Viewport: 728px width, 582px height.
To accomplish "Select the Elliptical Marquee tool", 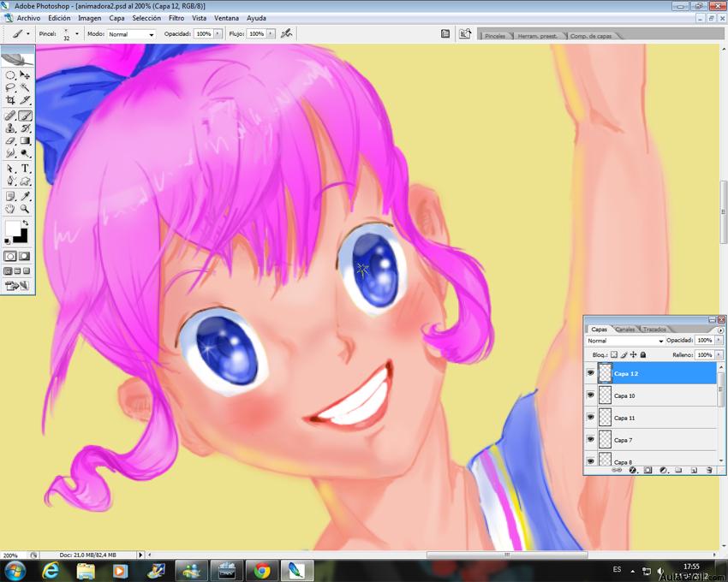I will click(10, 74).
